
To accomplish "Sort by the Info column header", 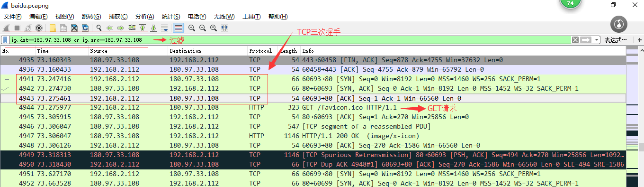I will (463, 51).
